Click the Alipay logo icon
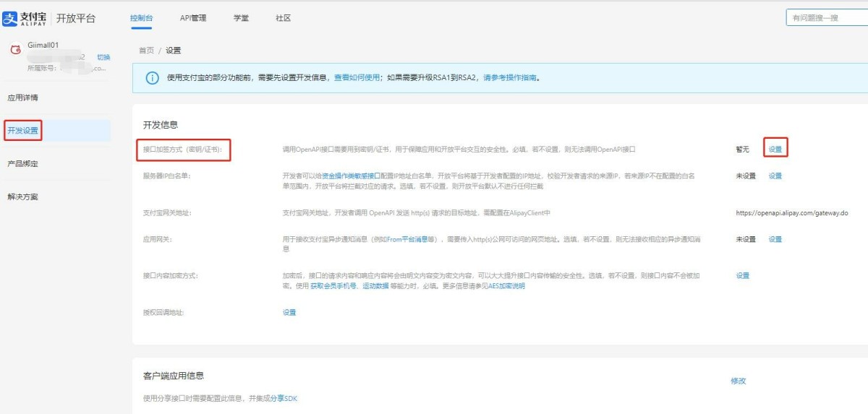 coord(9,18)
